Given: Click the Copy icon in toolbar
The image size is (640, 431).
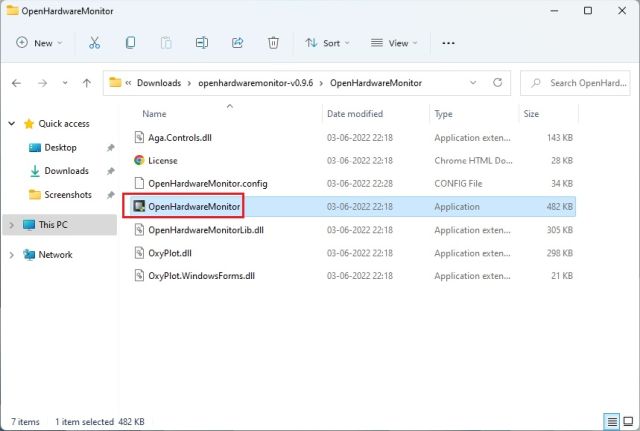Looking at the screenshot, I should pos(130,43).
